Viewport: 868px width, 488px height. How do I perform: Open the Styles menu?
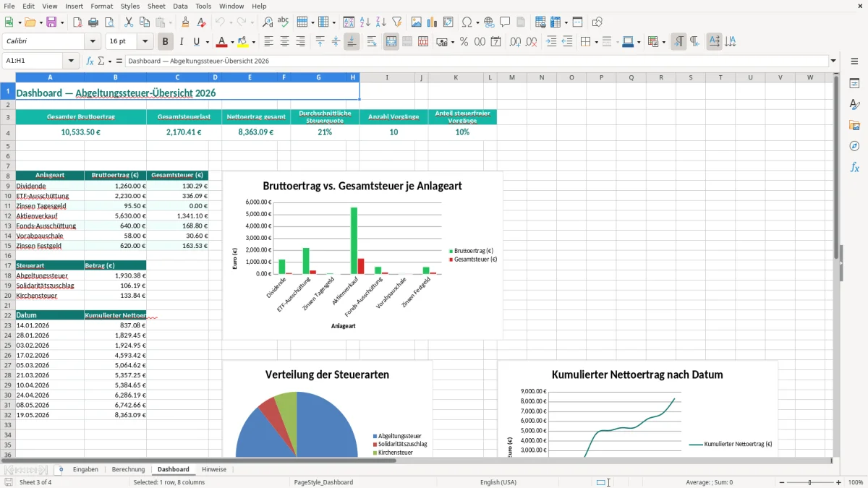click(130, 6)
